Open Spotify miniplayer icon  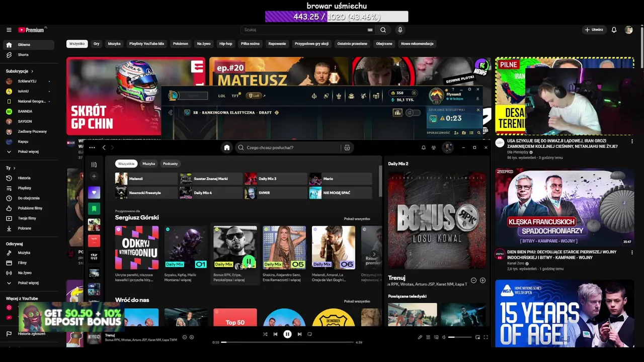tap(477, 337)
